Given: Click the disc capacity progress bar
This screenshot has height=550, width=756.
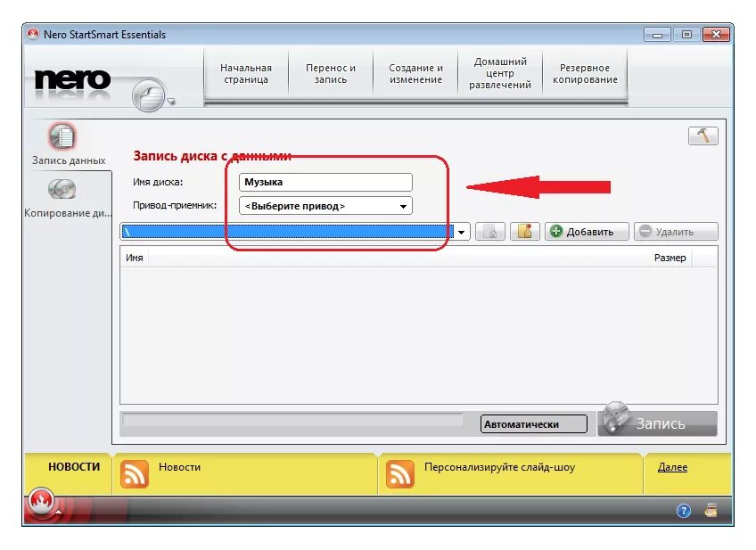Looking at the screenshot, I should pyautogui.click(x=292, y=420).
